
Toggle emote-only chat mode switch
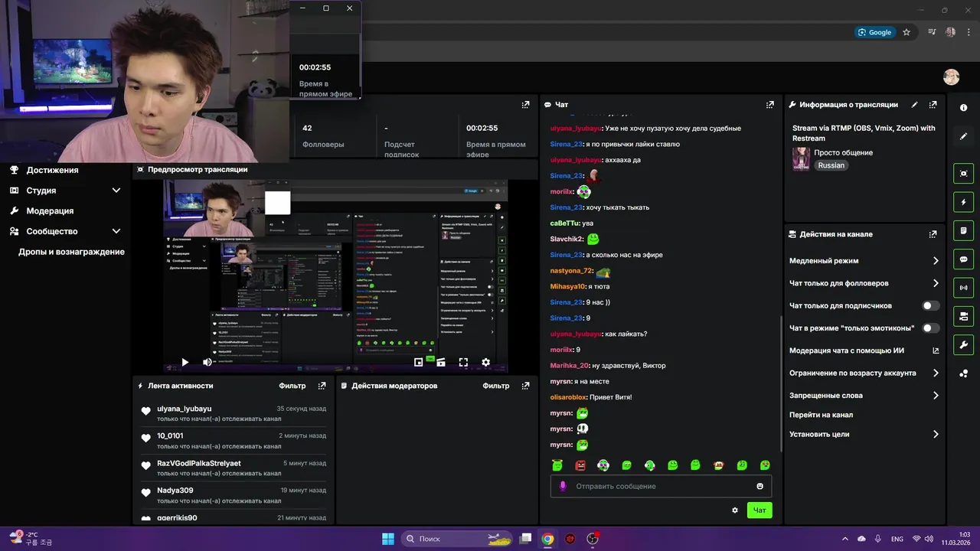[931, 328]
